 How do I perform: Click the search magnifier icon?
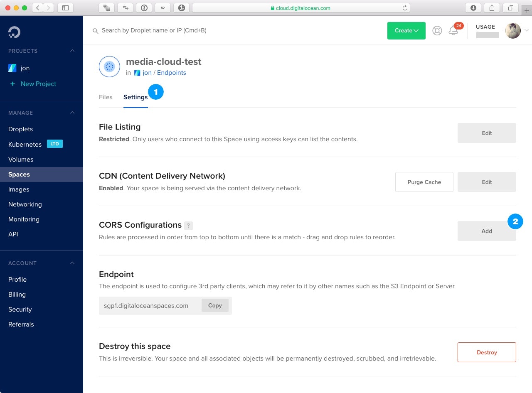click(x=96, y=31)
